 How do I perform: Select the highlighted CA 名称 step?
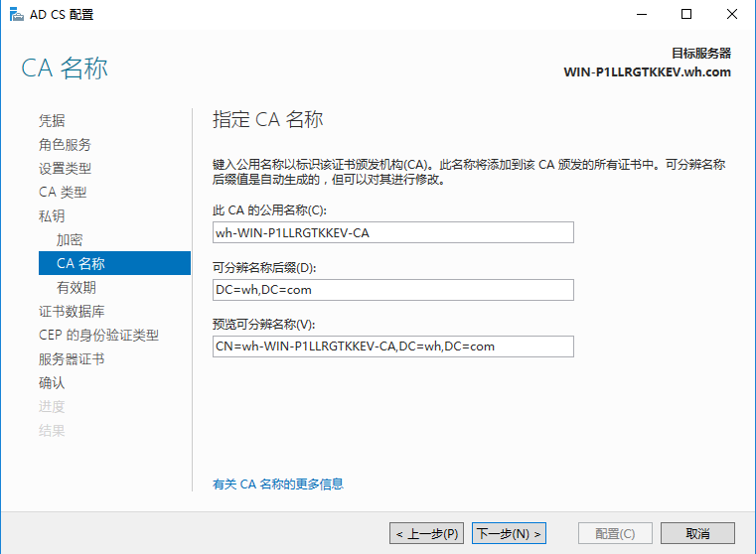point(80,264)
